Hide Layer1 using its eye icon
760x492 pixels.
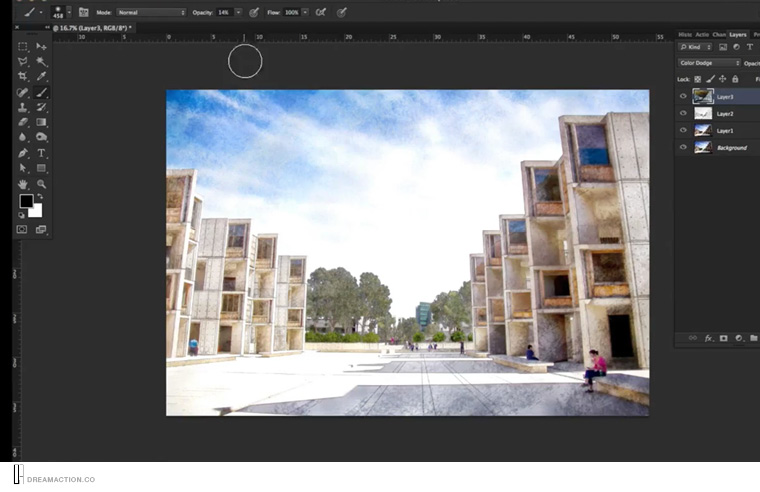pyautogui.click(x=683, y=130)
